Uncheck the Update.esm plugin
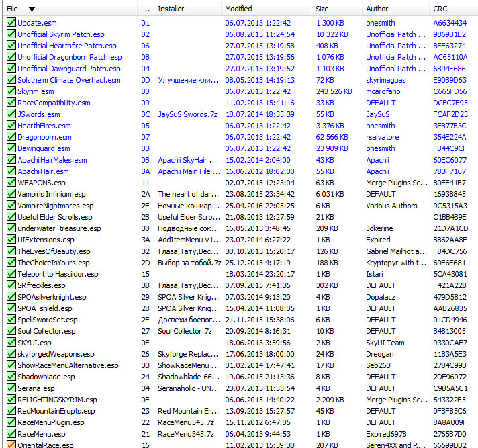 click(x=11, y=23)
